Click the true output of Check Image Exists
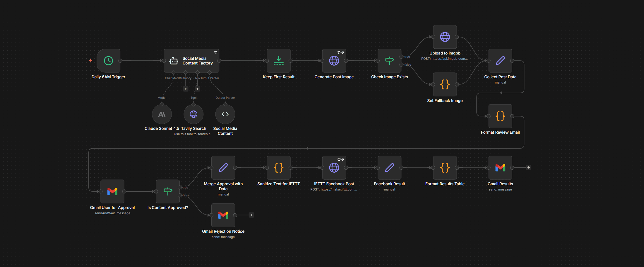644x267 pixels. (401, 57)
